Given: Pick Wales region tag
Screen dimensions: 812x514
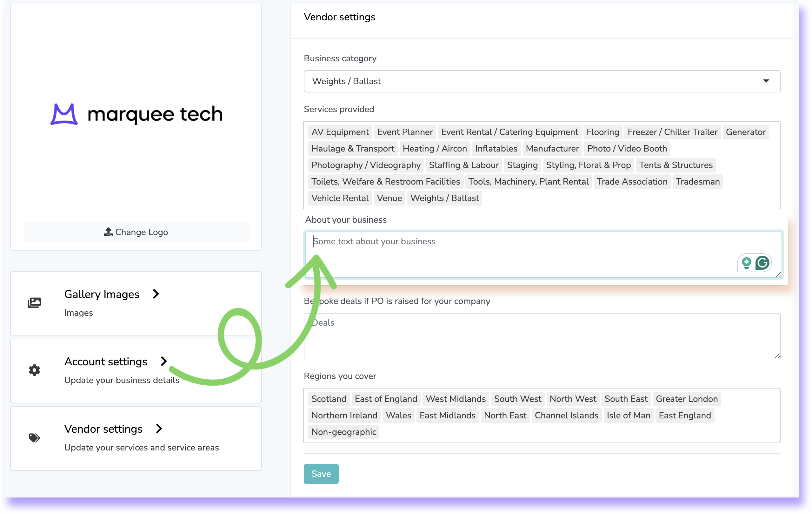Looking at the screenshot, I should click(x=398, y=416).
